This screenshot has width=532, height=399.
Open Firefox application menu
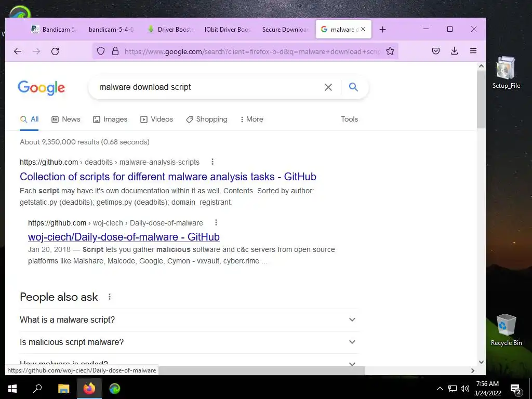point(473,51)
